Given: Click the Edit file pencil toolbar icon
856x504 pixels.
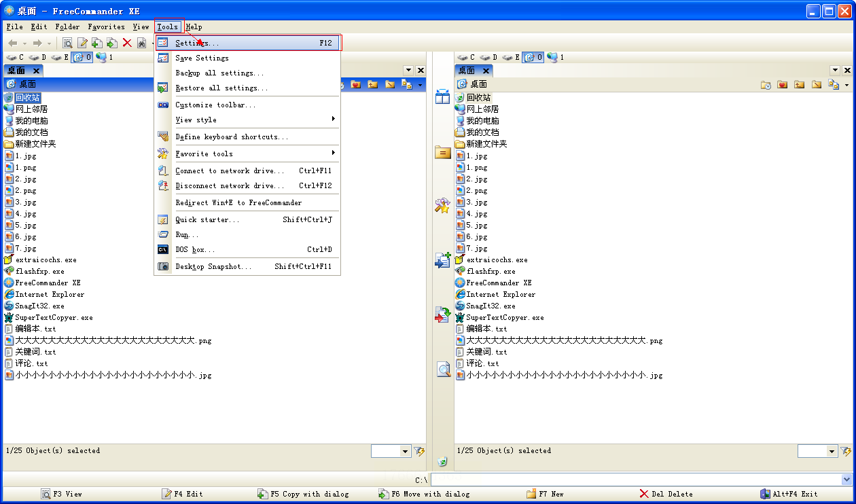Looking at the screenshot, I should (83, 43).
